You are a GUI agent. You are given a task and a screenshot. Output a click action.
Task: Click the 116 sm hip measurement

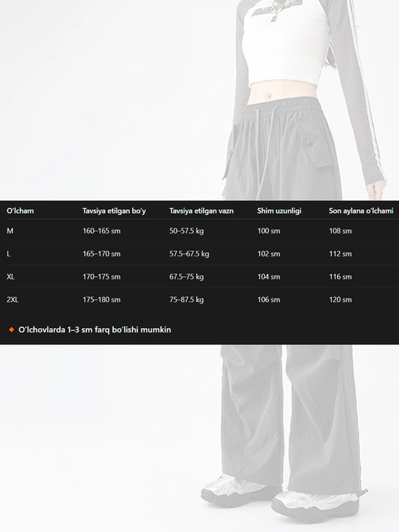click(x=341, y=276)
